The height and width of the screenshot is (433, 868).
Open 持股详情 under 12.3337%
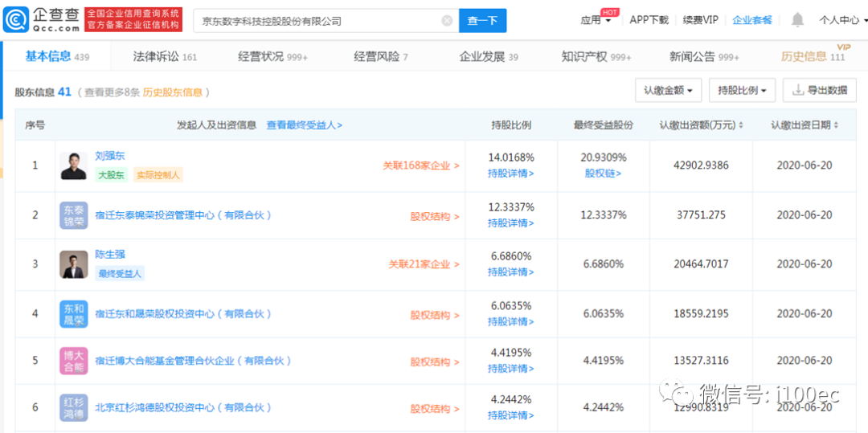[511, 223]
